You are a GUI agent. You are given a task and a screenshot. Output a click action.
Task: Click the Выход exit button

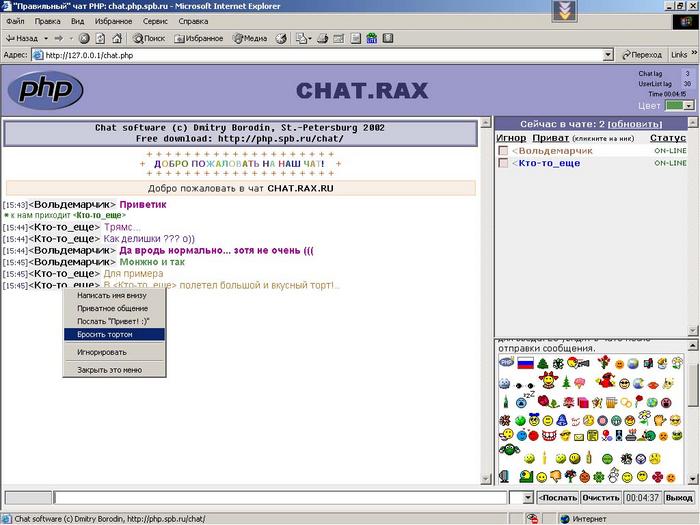click(679, 497)
